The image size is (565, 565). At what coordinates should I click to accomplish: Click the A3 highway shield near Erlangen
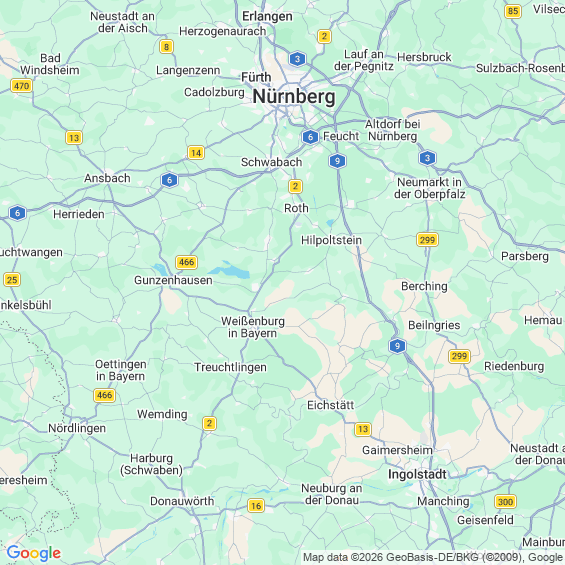coord(297,59)
